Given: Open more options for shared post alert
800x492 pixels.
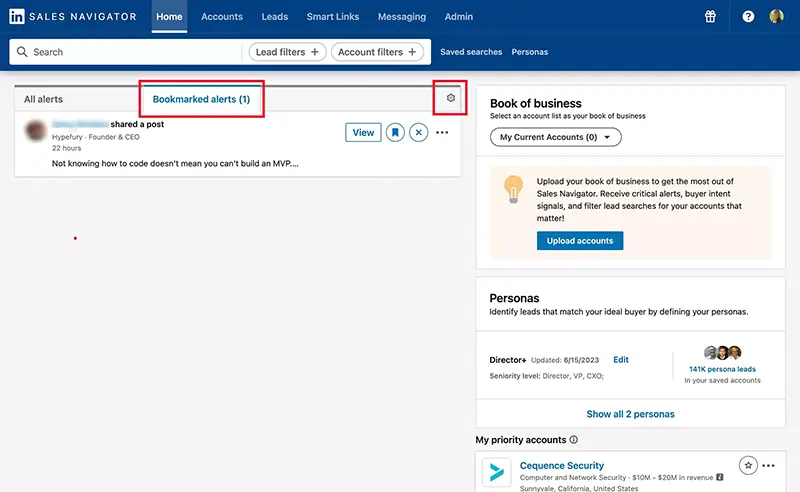Looking at the screenshot, I should (442, 132).
